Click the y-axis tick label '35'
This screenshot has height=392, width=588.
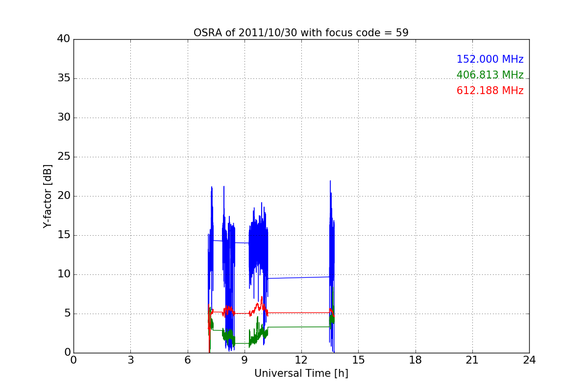coord(64,78)
